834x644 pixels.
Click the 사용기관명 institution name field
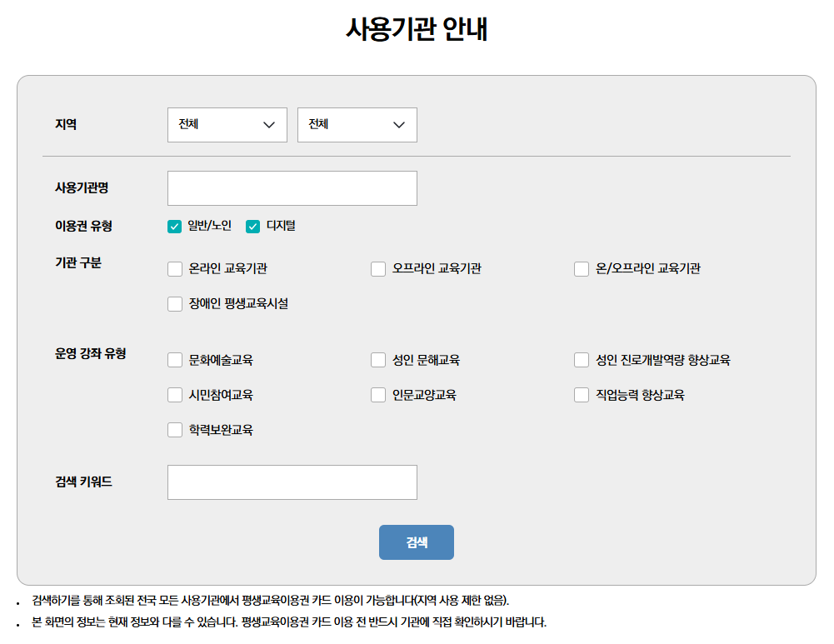point(292,187)
